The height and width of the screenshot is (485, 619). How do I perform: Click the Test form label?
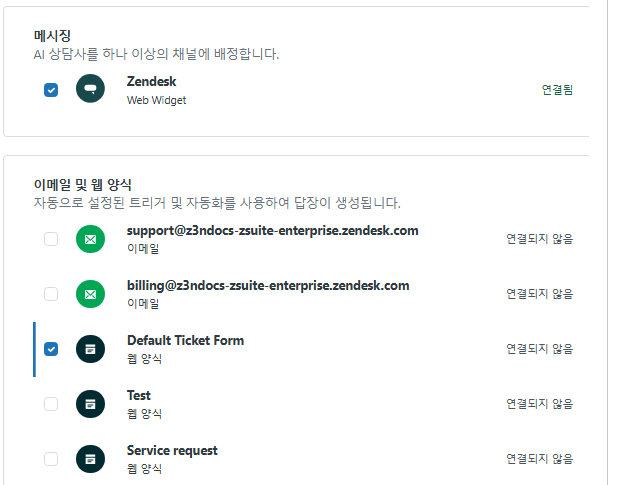(x=139, y=395)
